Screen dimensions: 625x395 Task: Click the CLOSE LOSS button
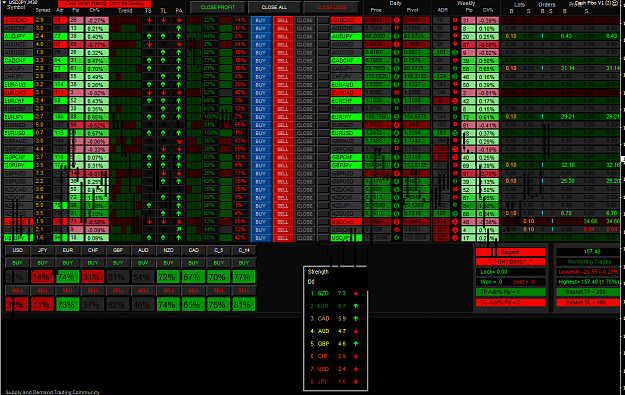coord(331,7)
